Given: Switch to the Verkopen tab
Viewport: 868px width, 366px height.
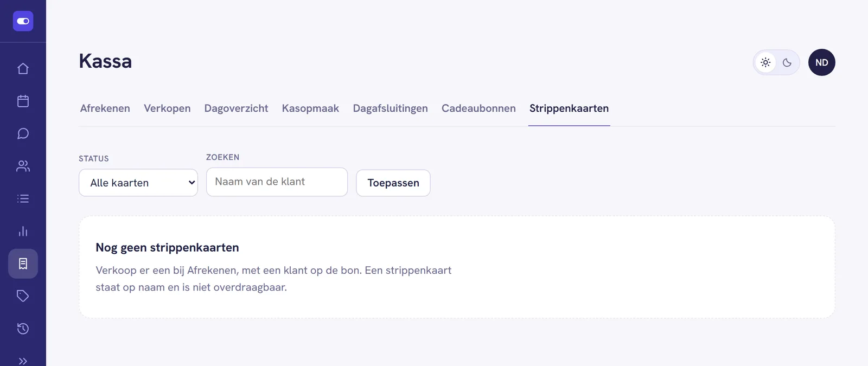Looking at the screenshot, I should [x=167, y=108].
